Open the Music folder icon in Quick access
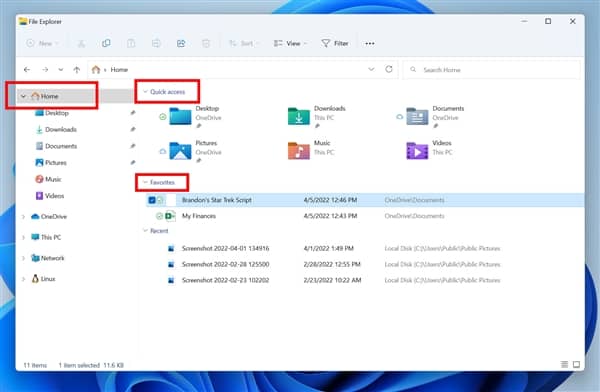Screen dimensions: 600x392 tap(298, 151)
